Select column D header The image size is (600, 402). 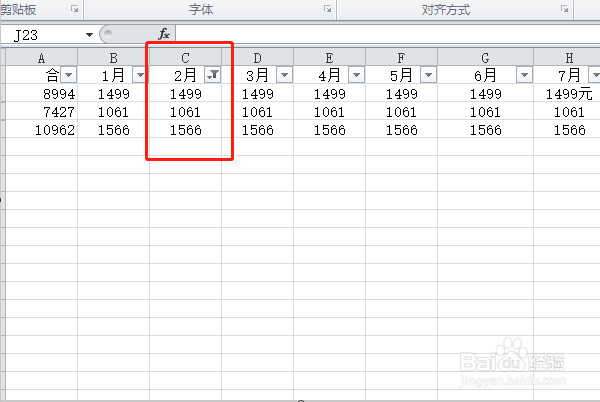pos(257,57)
